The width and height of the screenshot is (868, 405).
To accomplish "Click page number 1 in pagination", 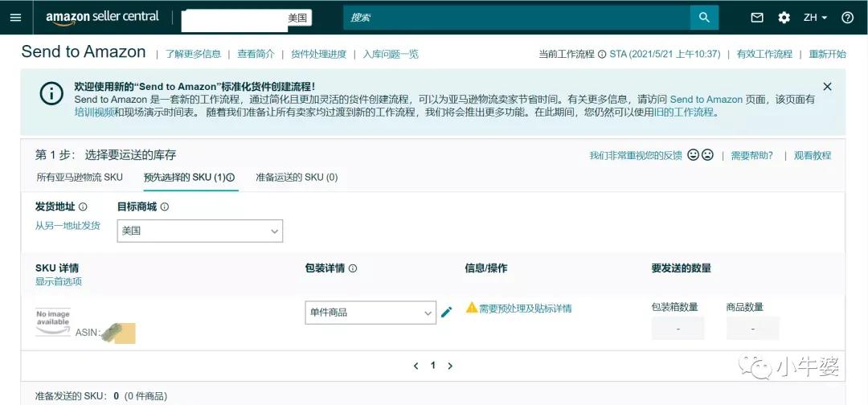I will 433,366.
